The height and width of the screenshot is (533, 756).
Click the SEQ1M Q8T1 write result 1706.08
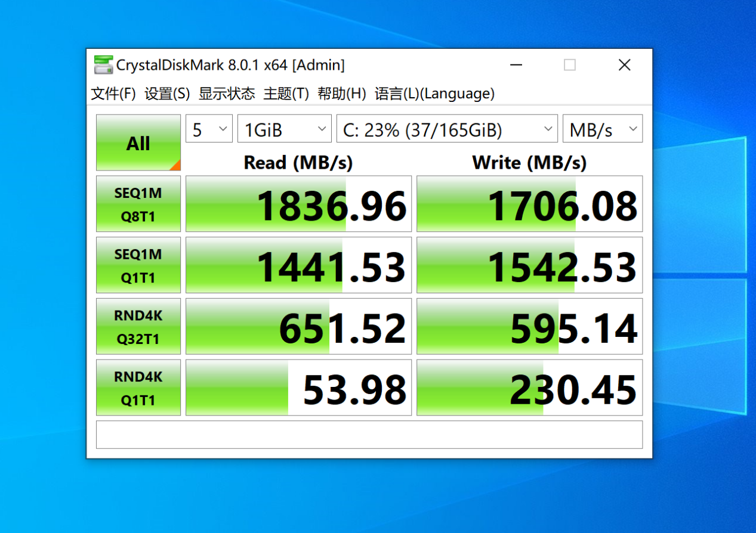pos(529,204)
